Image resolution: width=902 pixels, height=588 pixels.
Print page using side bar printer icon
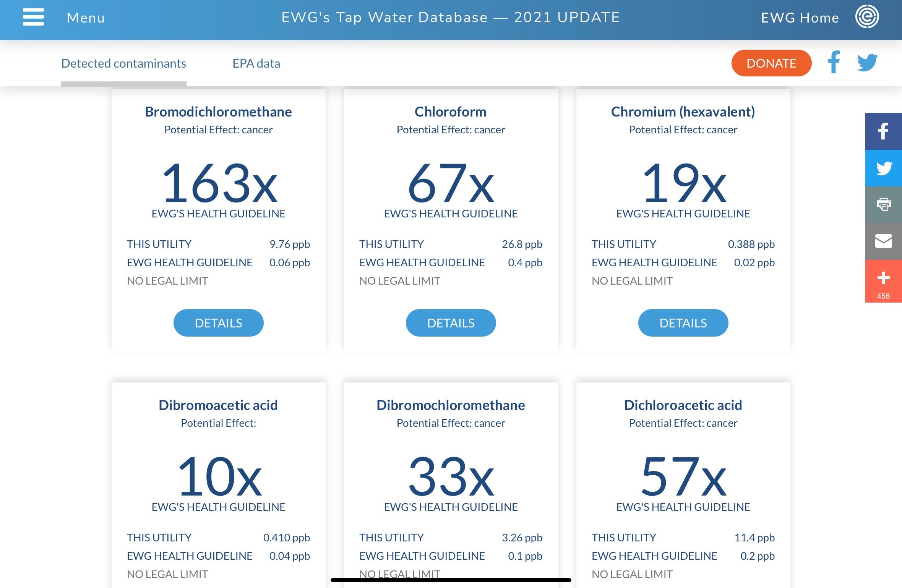pyautogui.click(x=883, y=204)
